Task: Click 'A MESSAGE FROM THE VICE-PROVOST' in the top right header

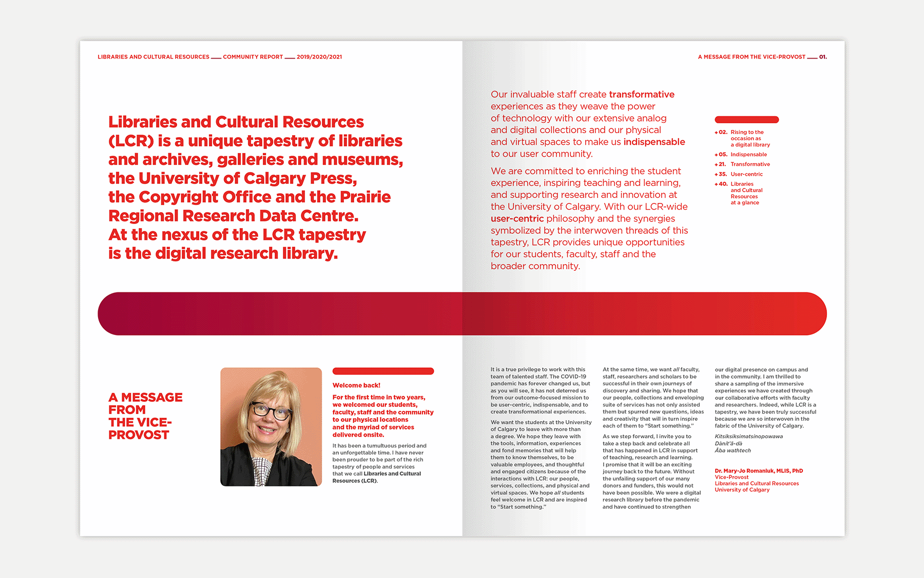Action: (752, 57)
